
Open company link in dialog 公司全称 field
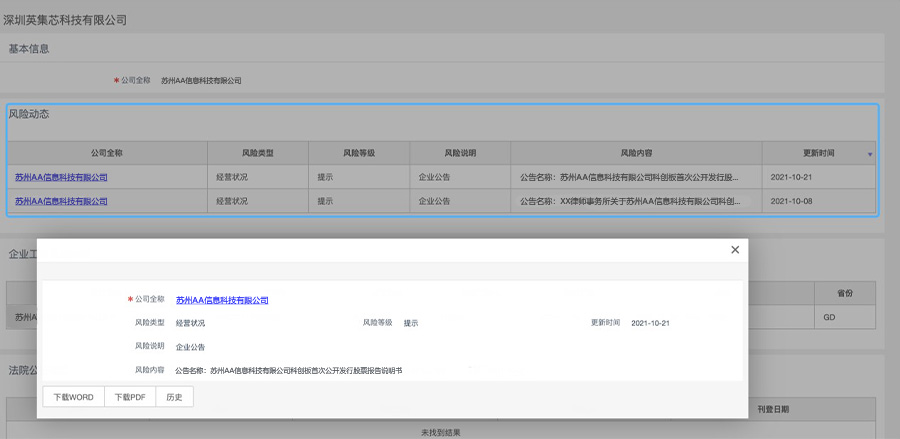point(222,300)
